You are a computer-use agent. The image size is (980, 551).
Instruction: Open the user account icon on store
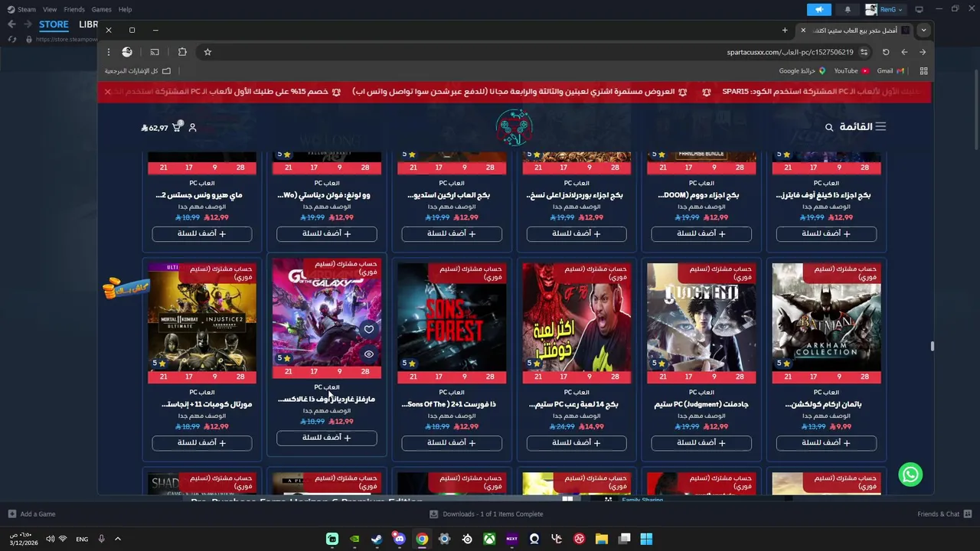coord(193,128)
